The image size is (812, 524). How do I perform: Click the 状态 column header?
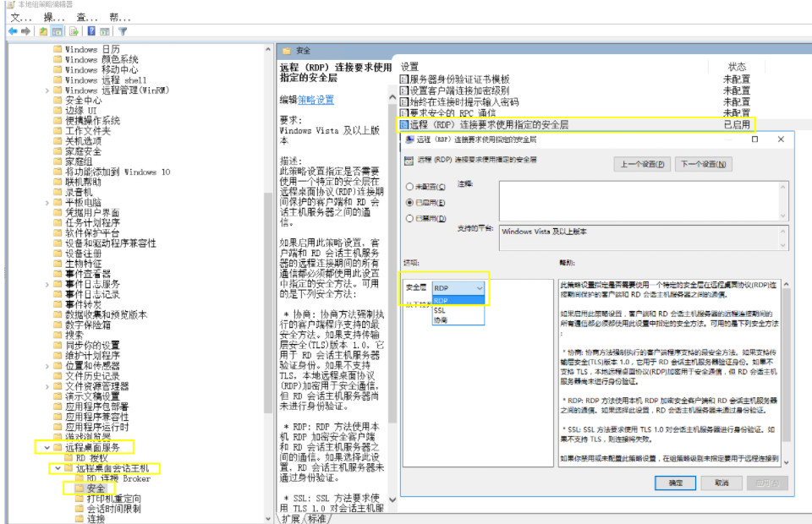tap(737, 67)
